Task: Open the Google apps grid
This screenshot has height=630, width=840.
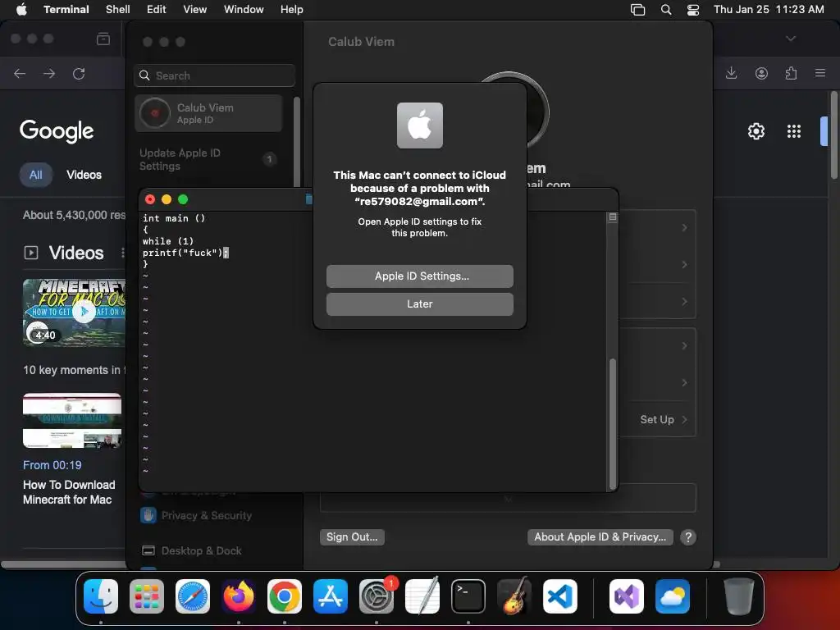Action: pyautogui.click(x=794, y=131)
